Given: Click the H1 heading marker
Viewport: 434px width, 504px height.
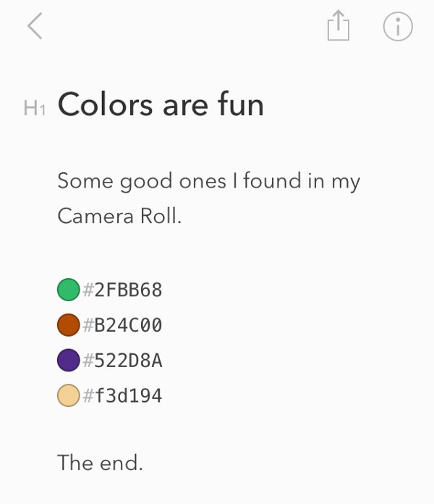Looking at the screenshot, I should click(35, 109).
